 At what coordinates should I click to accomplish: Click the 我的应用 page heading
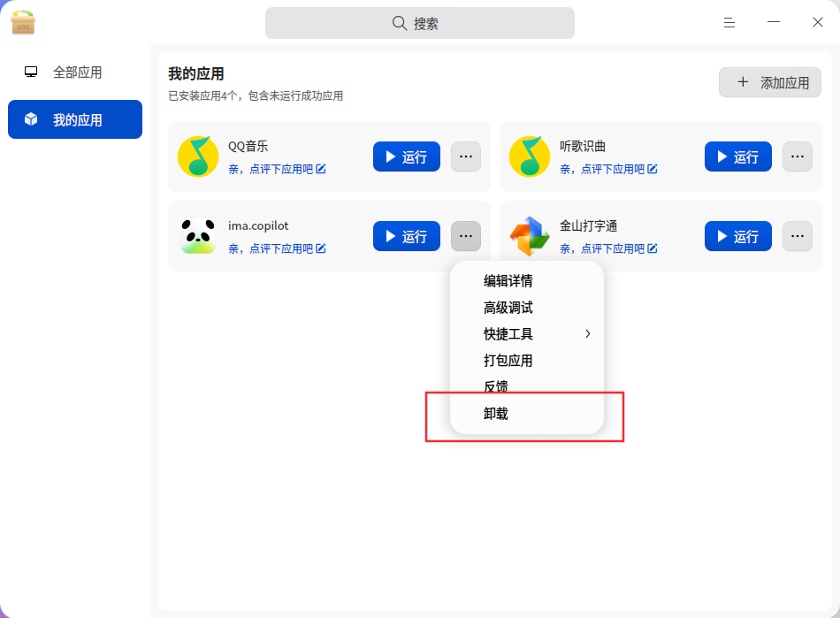pyautogui.click(x=196, y=73)
